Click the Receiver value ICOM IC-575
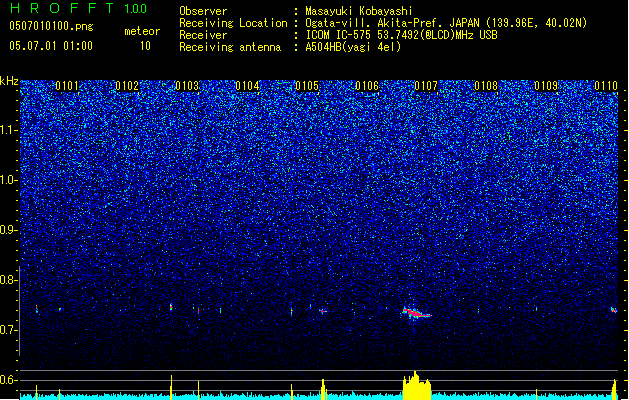This screenshot has height=400, width=629. [x=338, y=35]
